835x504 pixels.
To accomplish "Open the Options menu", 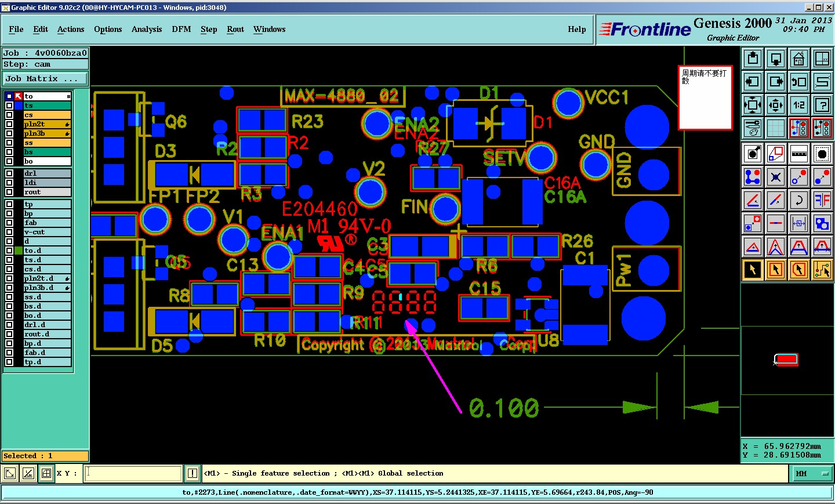I will [108, 29].
